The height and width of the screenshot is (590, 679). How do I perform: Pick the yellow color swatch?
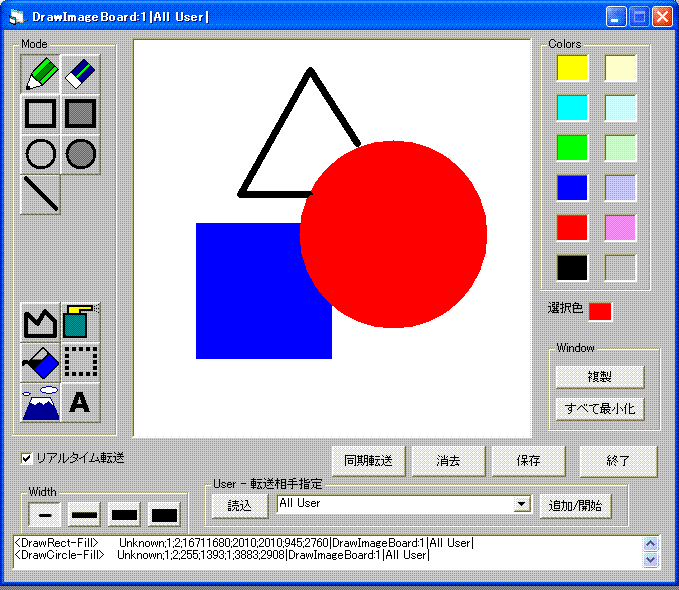[x=572, y=68]
